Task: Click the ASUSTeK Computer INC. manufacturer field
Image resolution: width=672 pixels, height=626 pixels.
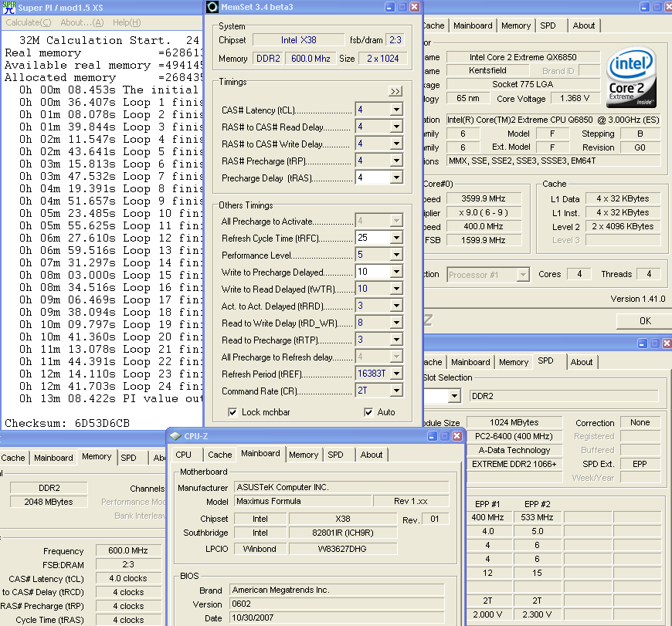Action: tap(341, 487)
